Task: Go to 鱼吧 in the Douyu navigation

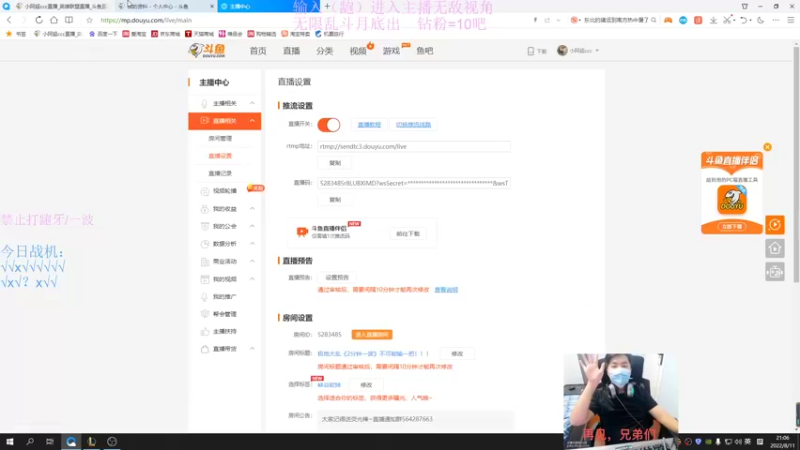Action: 424,51
